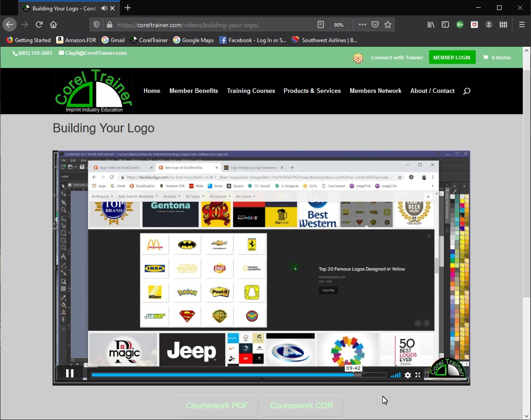
Task: Open the video settings gear icon
Action: click(408, 375)
